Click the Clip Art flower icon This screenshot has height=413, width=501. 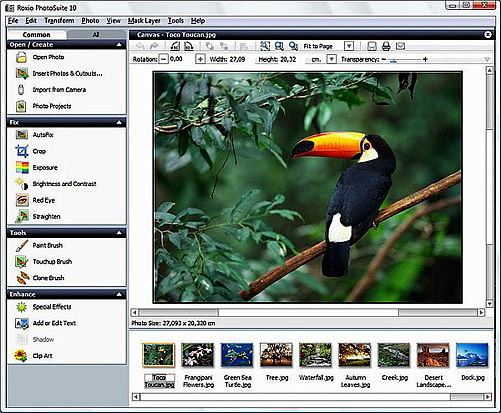[x=21, y=356]
